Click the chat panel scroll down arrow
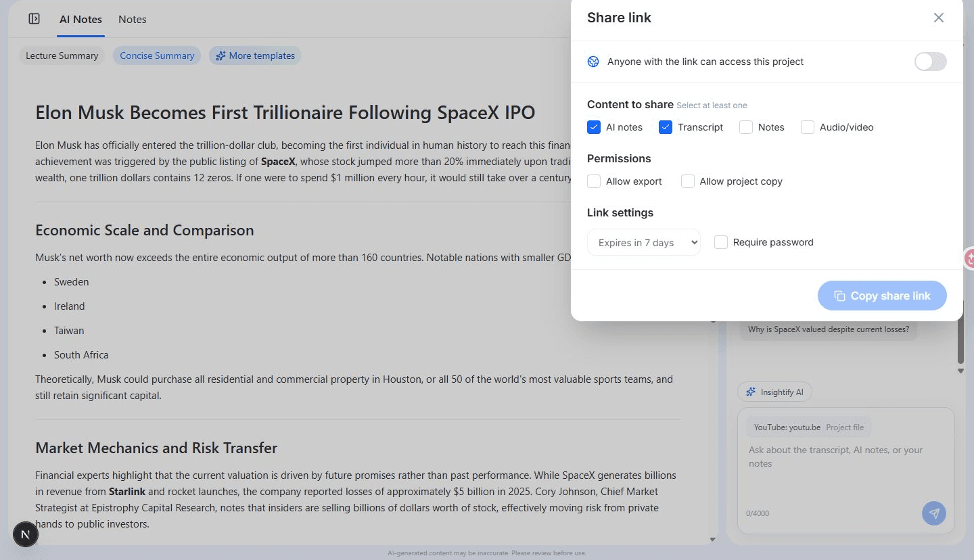 960,371
